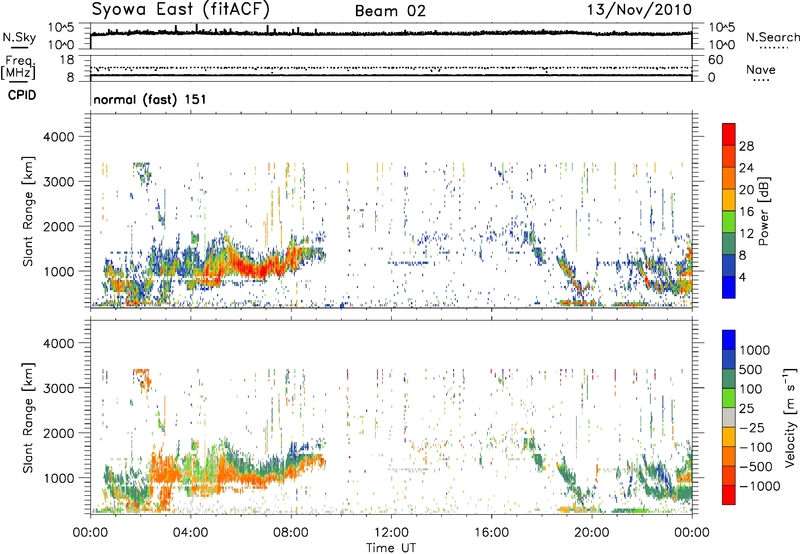Select the "Power [dB]" colorbar title
This screenshot has width=800, height=554.
(763, 211)
